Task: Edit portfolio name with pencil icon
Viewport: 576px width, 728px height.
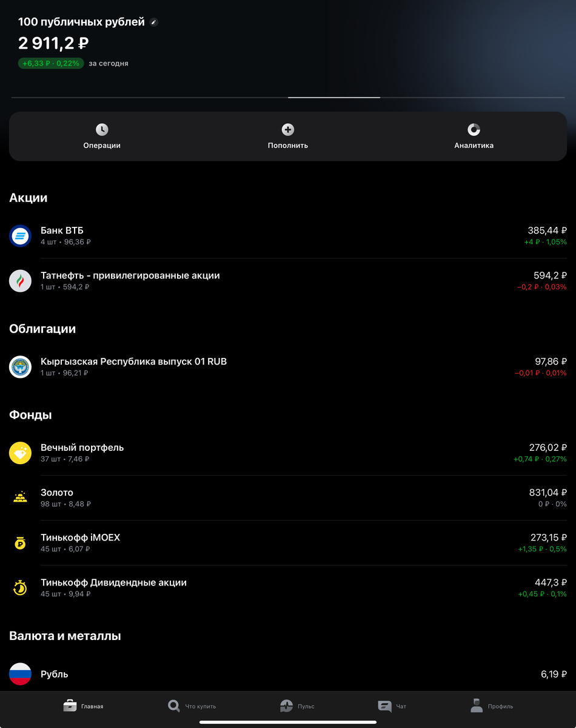Action: click(154, 22)
